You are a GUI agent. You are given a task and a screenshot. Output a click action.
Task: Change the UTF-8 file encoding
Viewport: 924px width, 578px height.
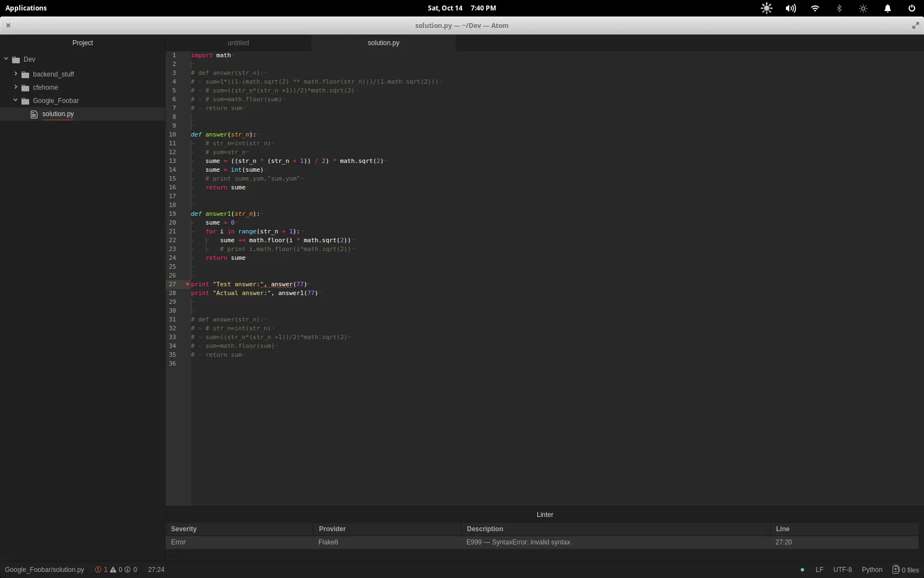(x=842, y=570)
